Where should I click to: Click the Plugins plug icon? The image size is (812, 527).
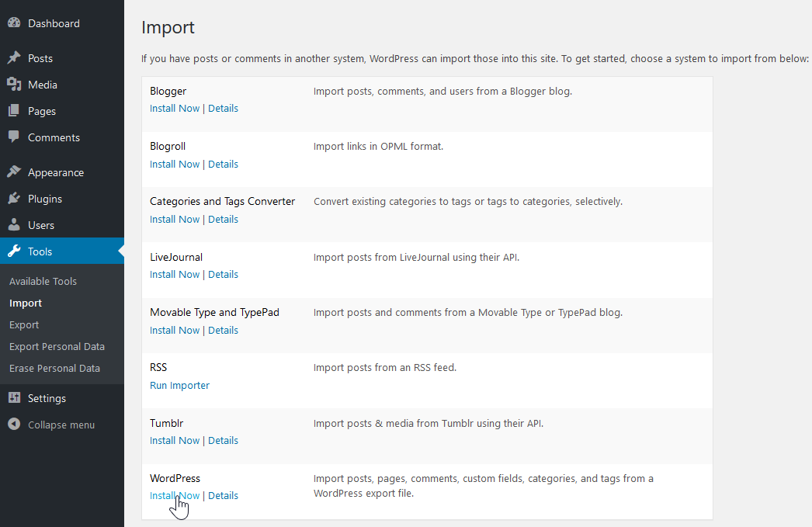[x=14, y=199]
